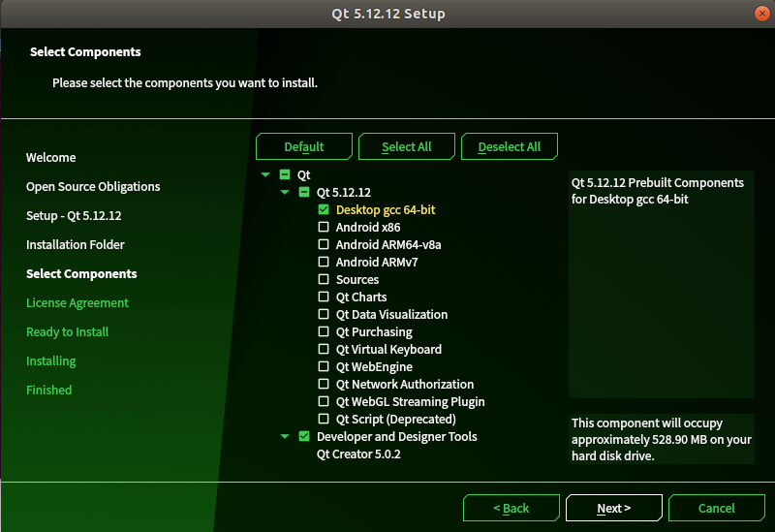This screenshot has width=775, height=532.
Task: Click the Ready to Install step
Action: click(x=67, y=332)
